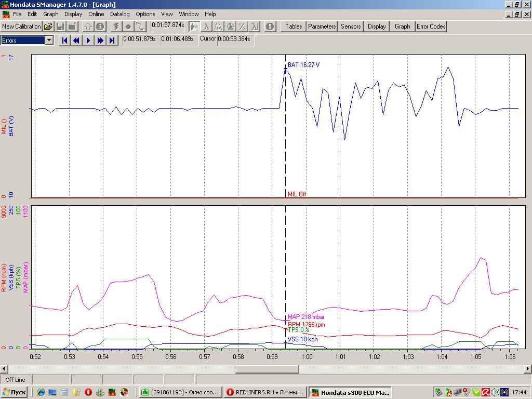
Task: Switch to the Sensors view
Action: (351, 26)
